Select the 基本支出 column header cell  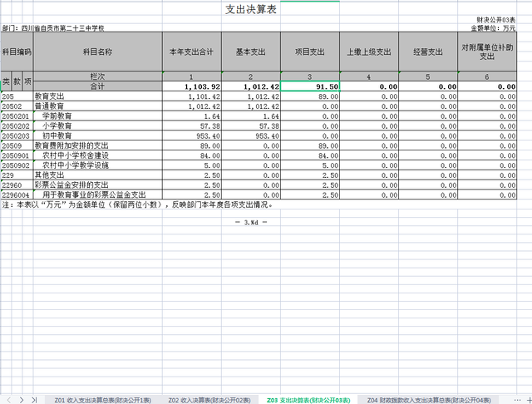pos(252,52)
